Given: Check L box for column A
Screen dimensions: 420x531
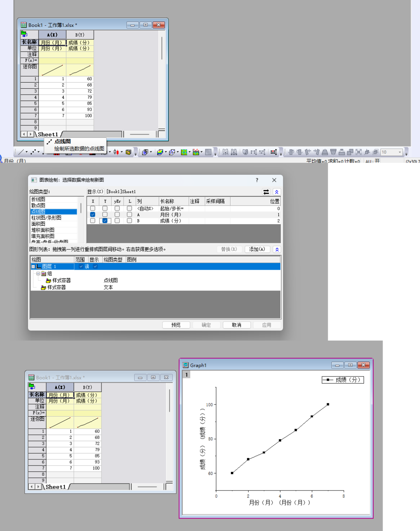Looking at the screenshot, I should (x=129, y=215).
